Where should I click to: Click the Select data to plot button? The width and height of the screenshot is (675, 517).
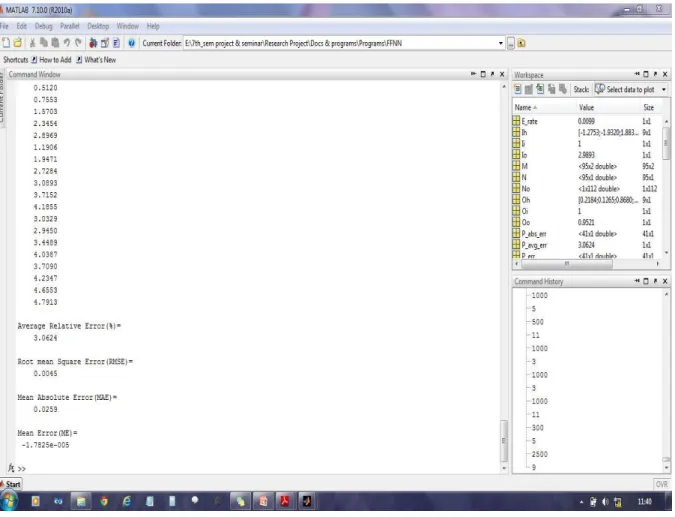(x=625, y=89)
